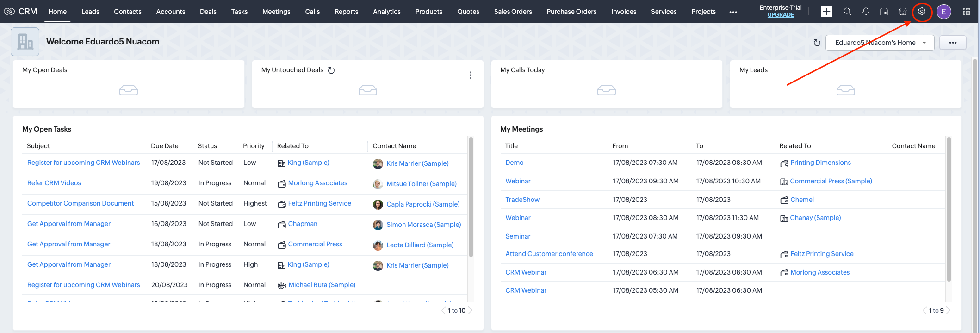Image resolution: width=980 pixels, height=333 pixels.
Task: Open Competitor Comparison Document task
Action: pos(81,203)
